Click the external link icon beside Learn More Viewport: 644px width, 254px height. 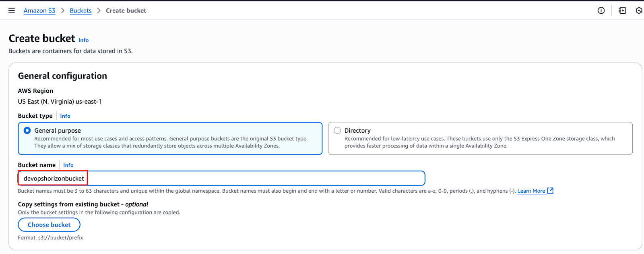click(550, 191)
